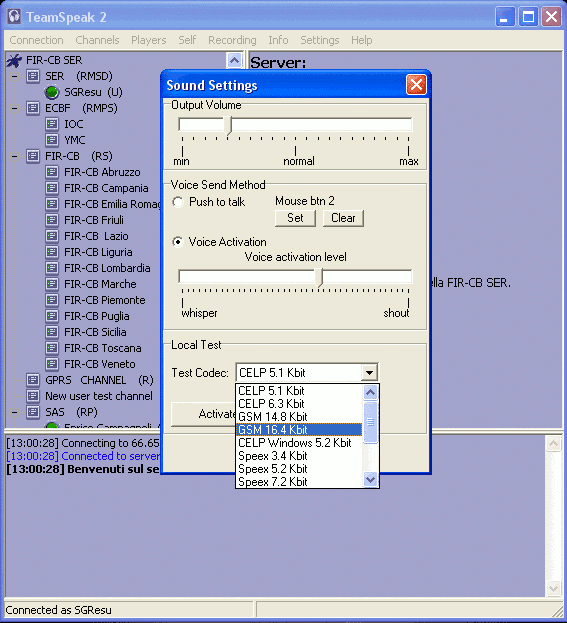
Task: Click the YMC subchannel icon
Action: coord(52,140)
